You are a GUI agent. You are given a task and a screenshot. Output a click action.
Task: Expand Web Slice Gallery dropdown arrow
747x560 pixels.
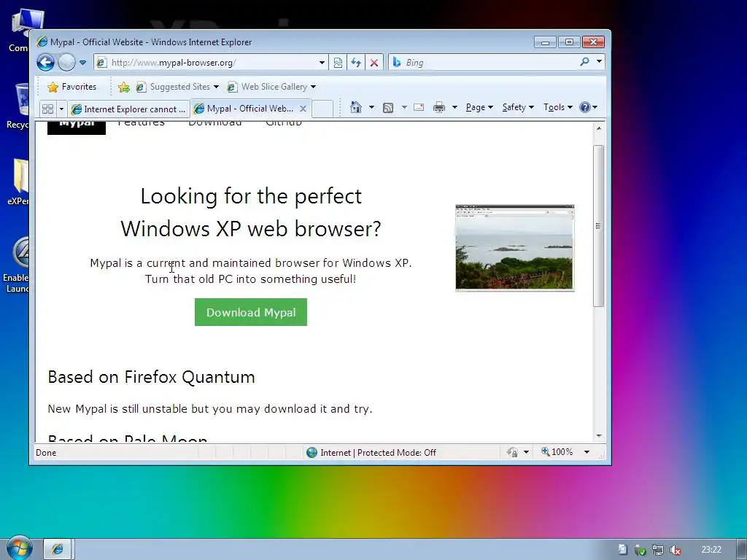pyautogui.click(x=313, y=87)
